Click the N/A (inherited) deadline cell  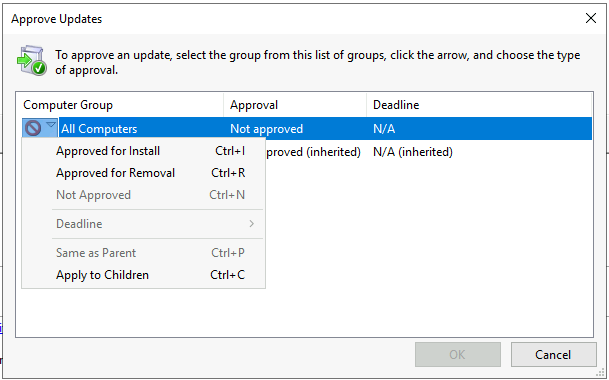[413, 152]
